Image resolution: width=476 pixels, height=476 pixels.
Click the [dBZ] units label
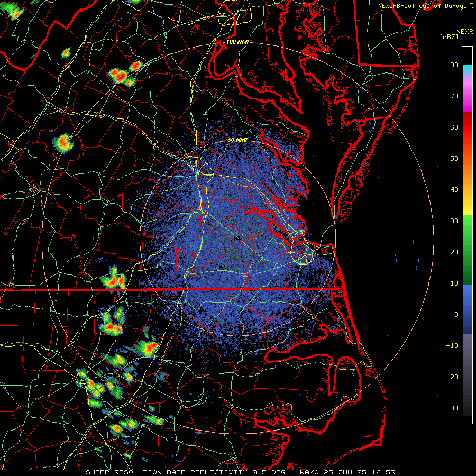449,36
